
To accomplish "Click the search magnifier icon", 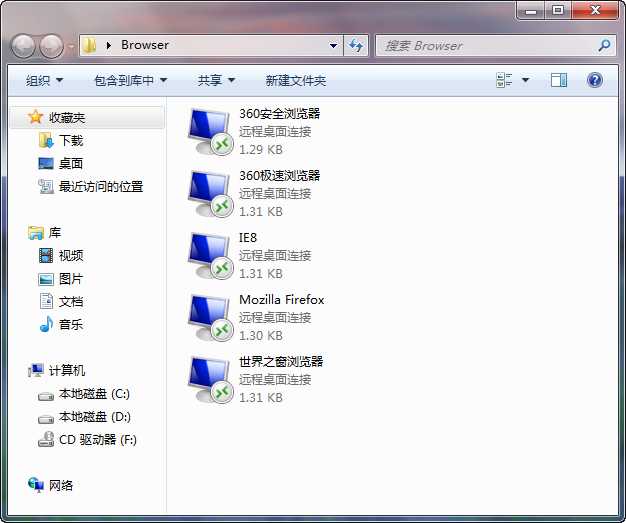I will click(604, 46).
